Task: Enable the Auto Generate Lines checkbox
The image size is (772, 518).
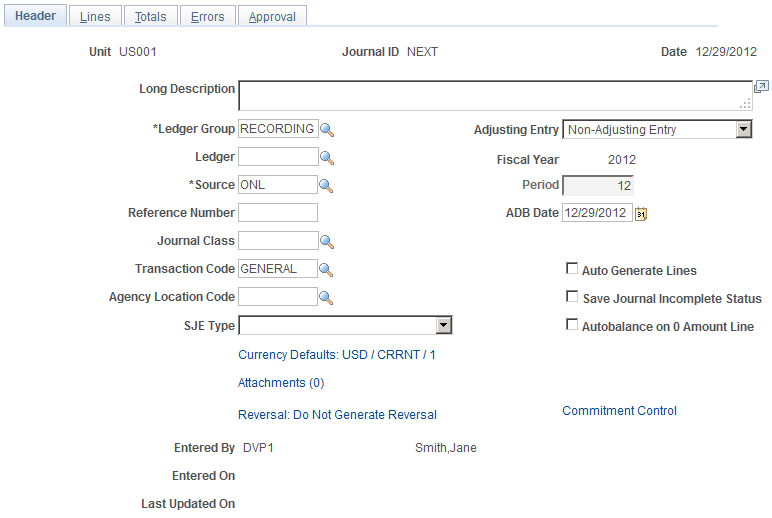Action: [x=572, y=268]
